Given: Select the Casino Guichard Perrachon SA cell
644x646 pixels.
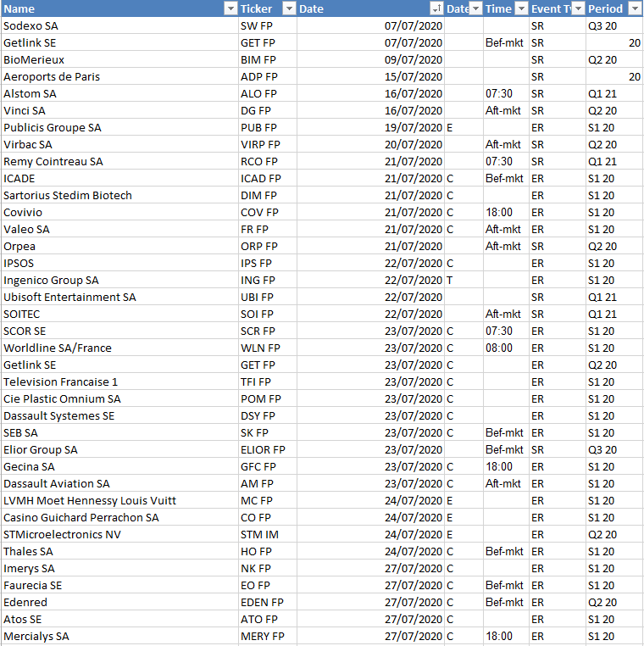Looking at the screenshot, I should [x=119, y=517].
